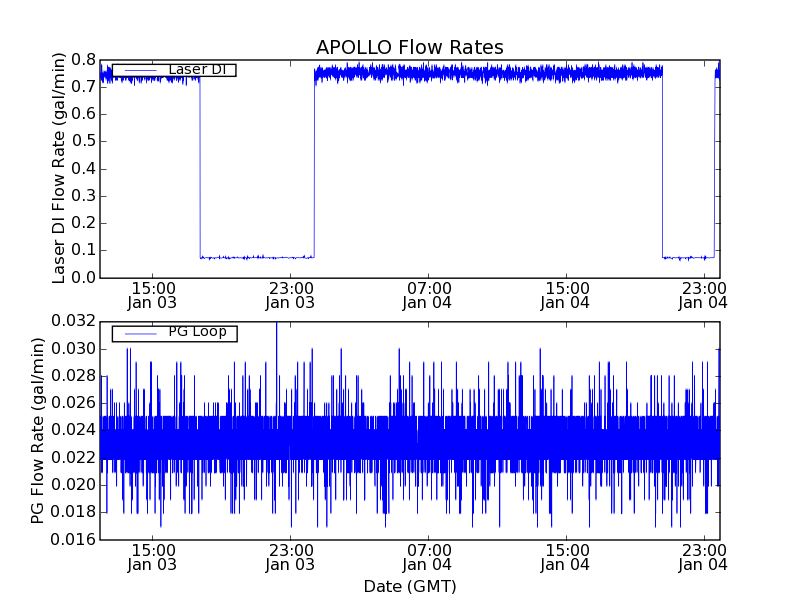Click '07:00 Jan 04' label under top chart
Viewport: 800px width, 600px height.
click(x=428, y=295)
